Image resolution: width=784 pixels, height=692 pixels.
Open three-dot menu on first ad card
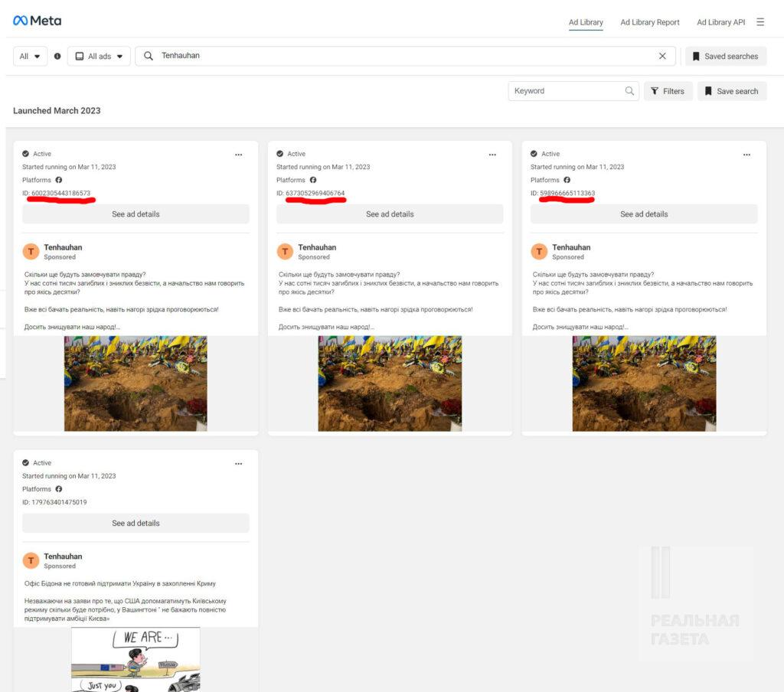(x=239, y=155)
